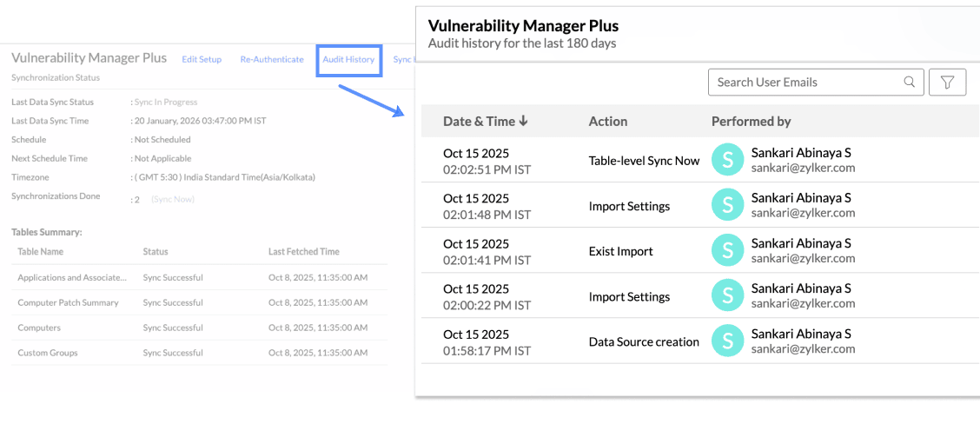Click the Action column header
This screenshot has width=980, height=424.
(607, 122)
